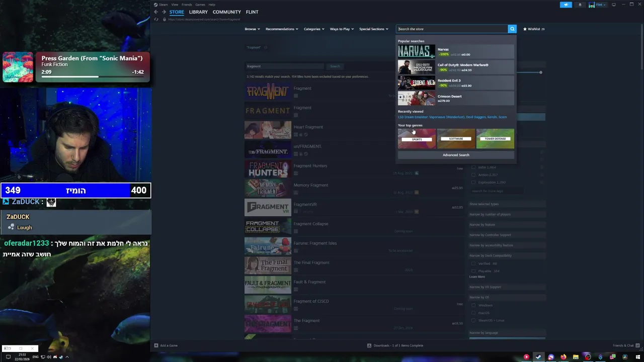Switch to Big Picture mode icon
This screenshot has width=644, height=362.
point(614,5)
